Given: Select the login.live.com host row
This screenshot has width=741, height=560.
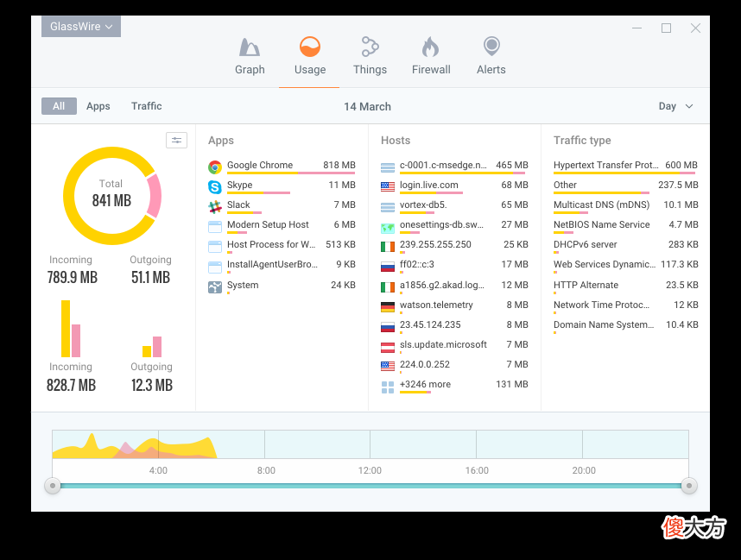Looking at the screenshot, I should pos(454,187).
